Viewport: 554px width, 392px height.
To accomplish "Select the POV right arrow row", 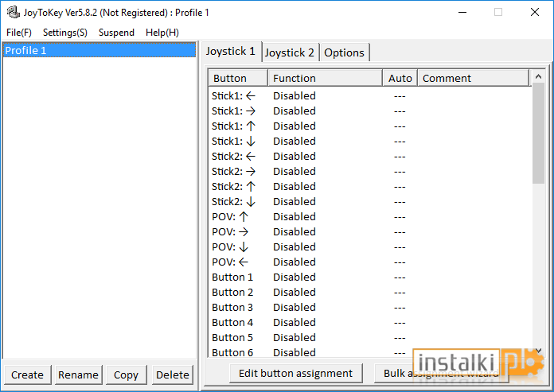I will 369,232.
